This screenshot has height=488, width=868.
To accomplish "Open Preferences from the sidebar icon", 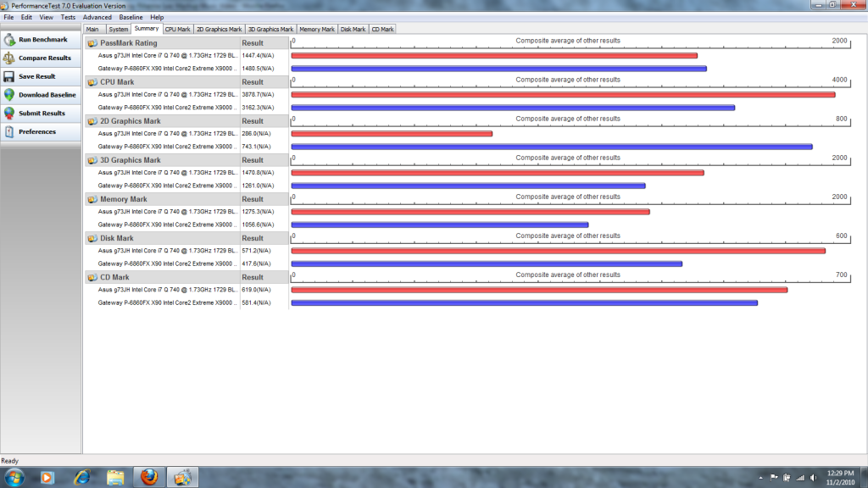I will tap(9, 131).
